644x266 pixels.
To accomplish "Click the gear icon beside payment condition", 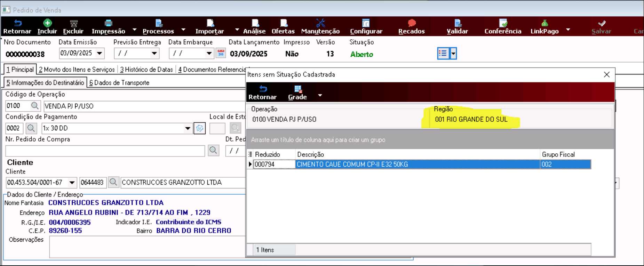I will tap(199, 128).
